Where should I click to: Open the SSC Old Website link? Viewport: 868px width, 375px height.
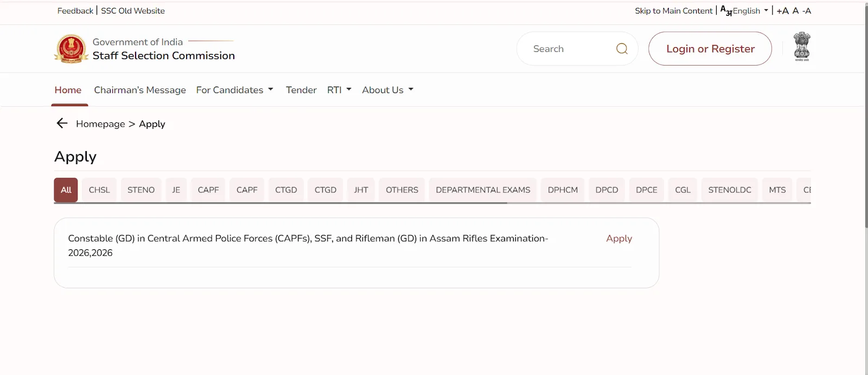(x=133, y=11)
